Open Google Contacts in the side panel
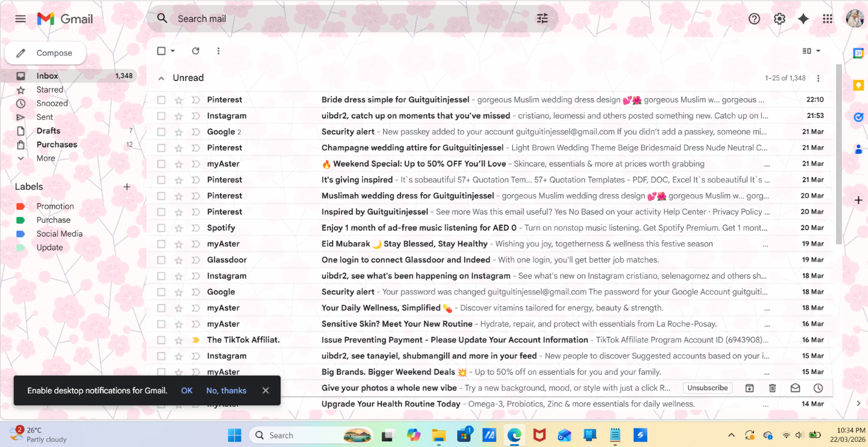This screenshot has width=868, height=447. pyautogui.click(x=858, y=149)
